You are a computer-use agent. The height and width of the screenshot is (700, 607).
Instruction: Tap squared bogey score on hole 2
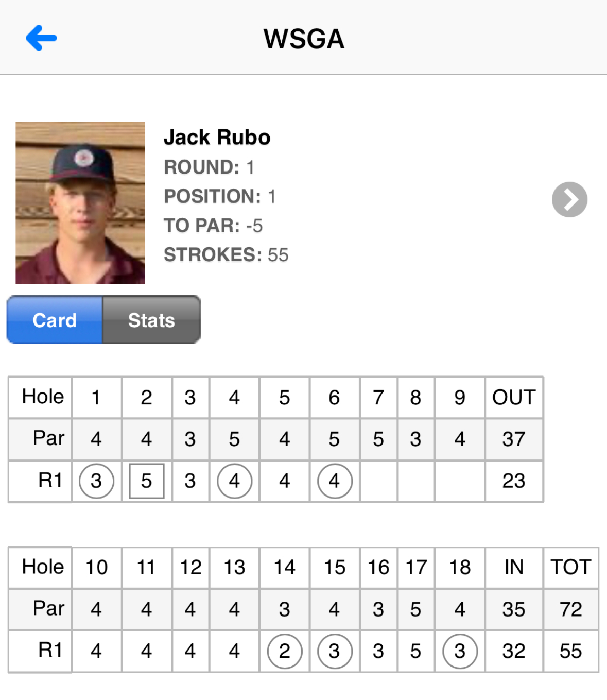[147, 481]
